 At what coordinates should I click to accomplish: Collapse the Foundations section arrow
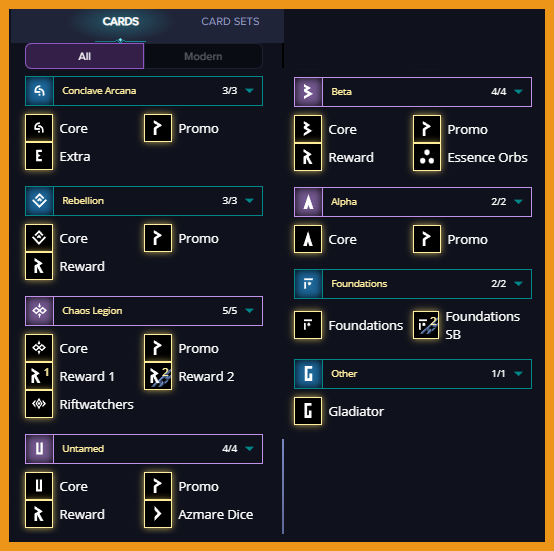(x=518, y=284)
